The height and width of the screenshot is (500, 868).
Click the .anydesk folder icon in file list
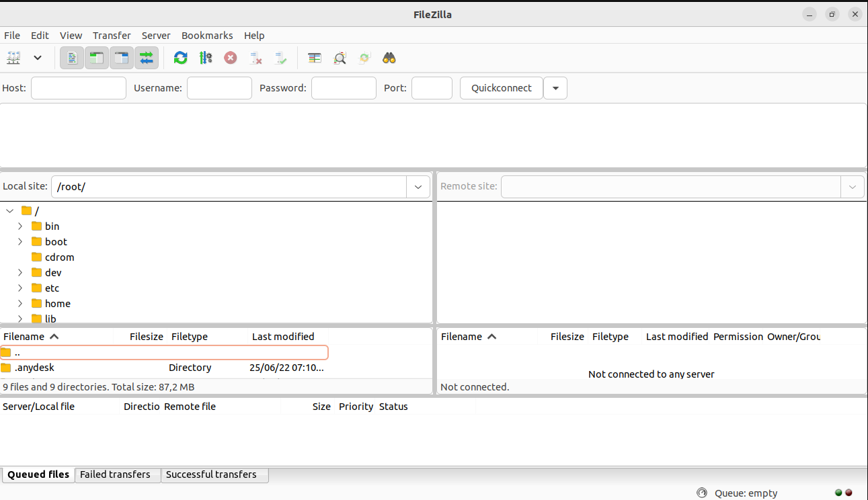(6, 368)
